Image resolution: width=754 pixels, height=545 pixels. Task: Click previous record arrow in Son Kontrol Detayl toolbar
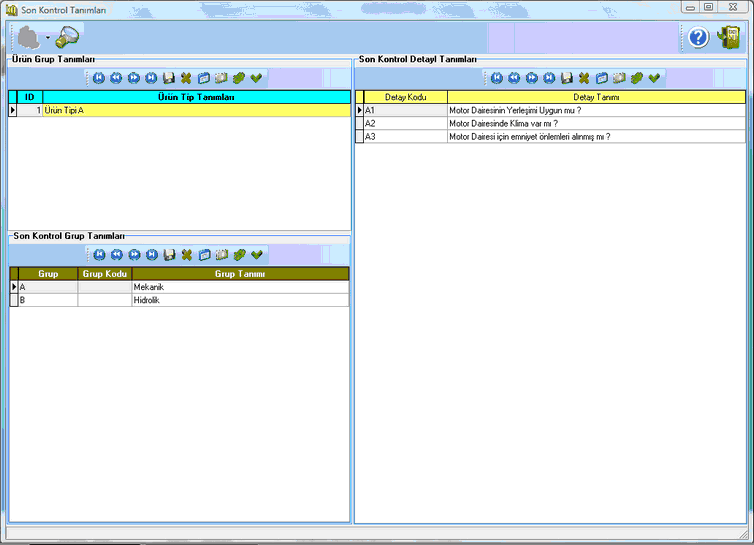[514, 78]
